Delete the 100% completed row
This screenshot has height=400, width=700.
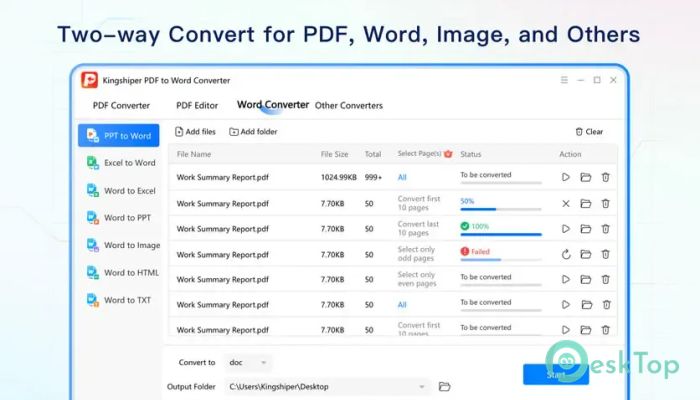(605, 229)
